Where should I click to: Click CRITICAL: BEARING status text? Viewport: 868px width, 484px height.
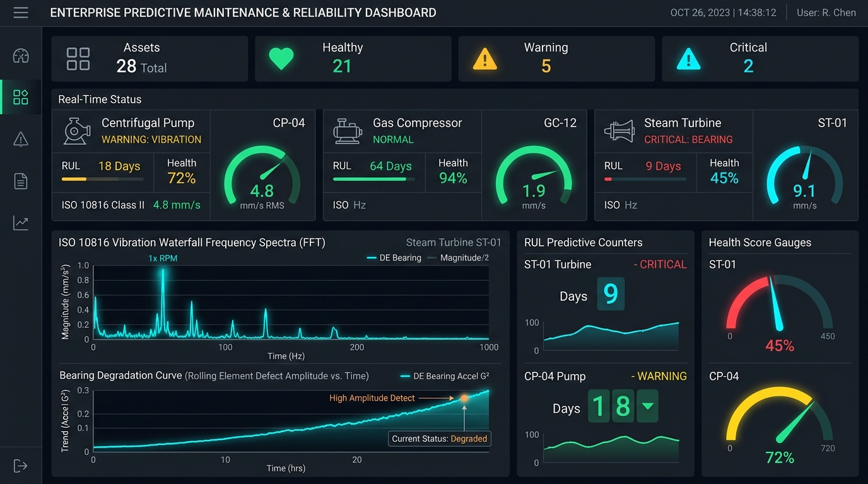point(688,139)
